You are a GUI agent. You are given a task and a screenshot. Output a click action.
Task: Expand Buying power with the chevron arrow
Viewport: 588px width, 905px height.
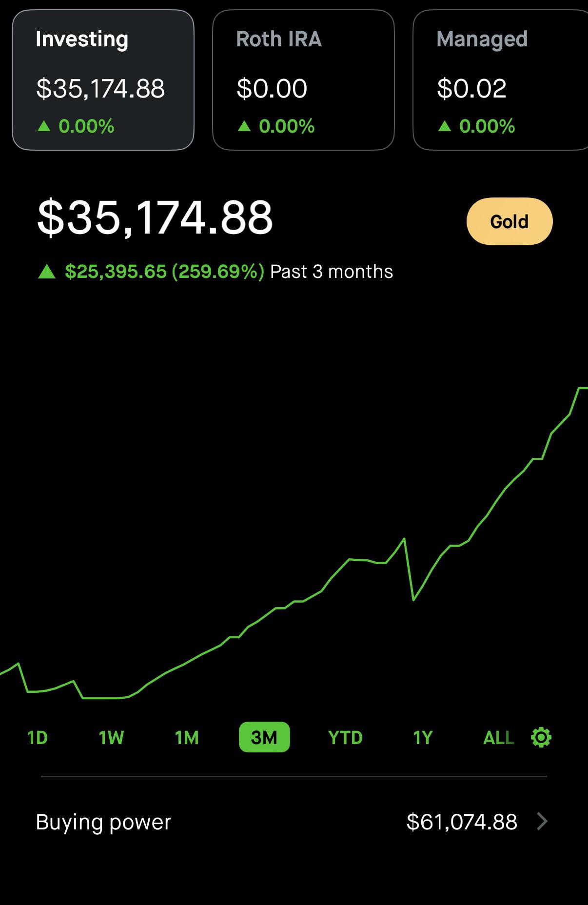(x=542, y=822)
